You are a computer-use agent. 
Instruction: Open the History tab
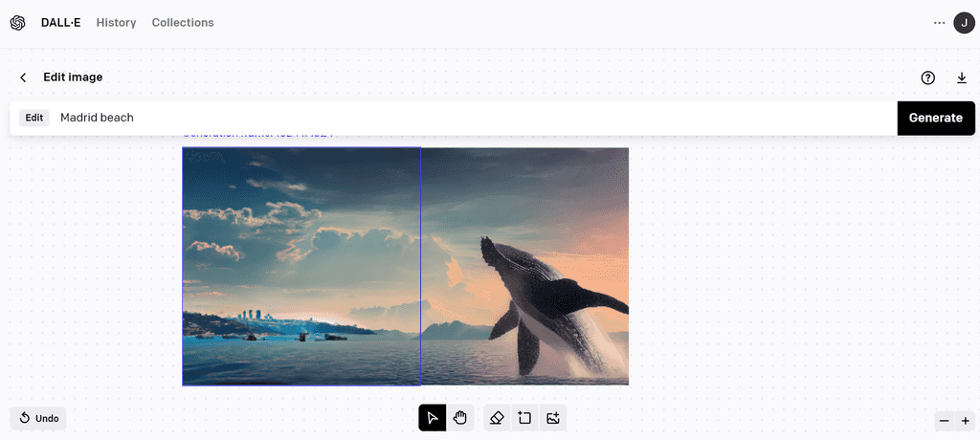click(116, 23)
